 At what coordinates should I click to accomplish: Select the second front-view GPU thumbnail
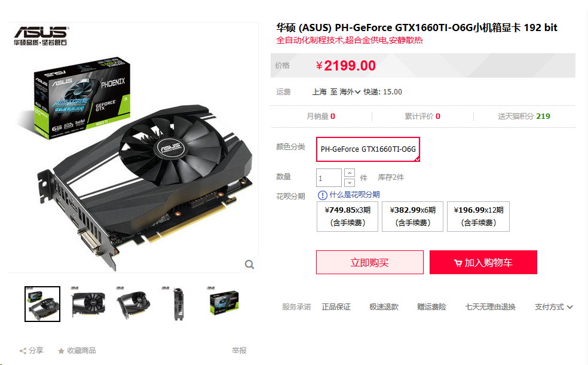tap(88, 303)
